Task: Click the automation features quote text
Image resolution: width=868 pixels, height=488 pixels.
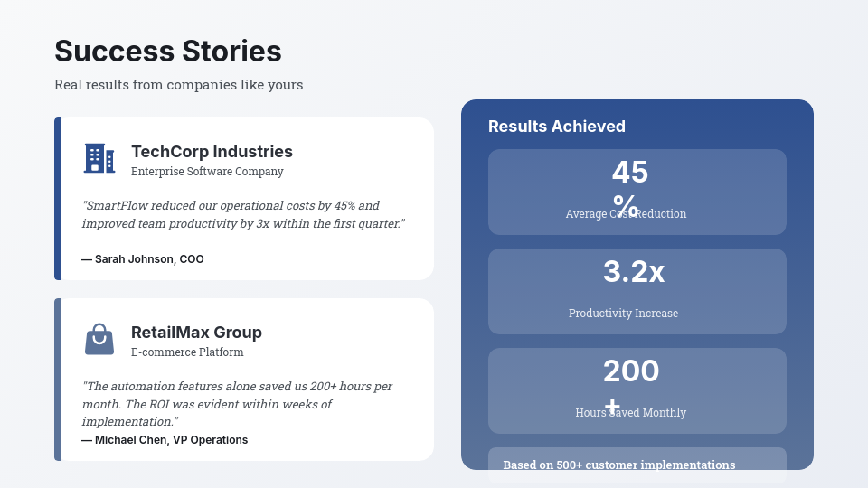Action: point(237,403)
